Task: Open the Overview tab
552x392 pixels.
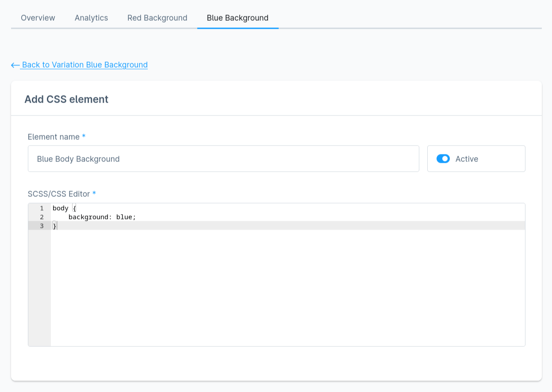Action: coord(38,18)
